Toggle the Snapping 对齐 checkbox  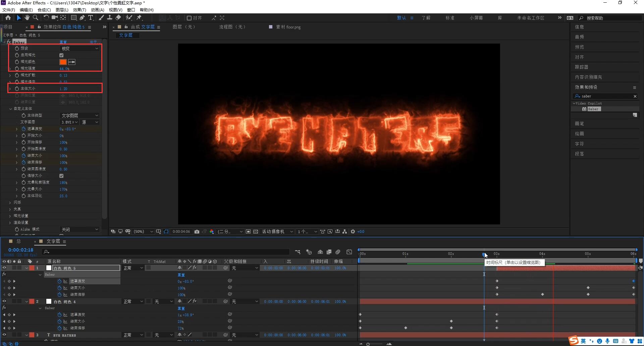(x=189, y=18)
